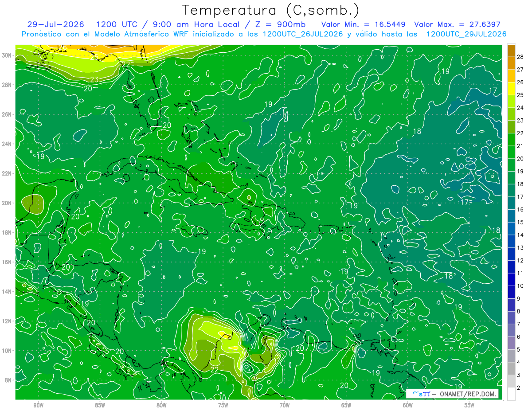Click the "20N" latitude axis label
This screenshot has width=532, height=411.
[x=7, y=203]
